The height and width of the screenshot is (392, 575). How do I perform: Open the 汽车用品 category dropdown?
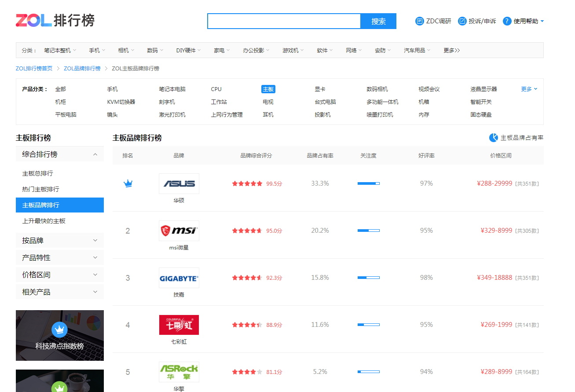tap(418, 50)
